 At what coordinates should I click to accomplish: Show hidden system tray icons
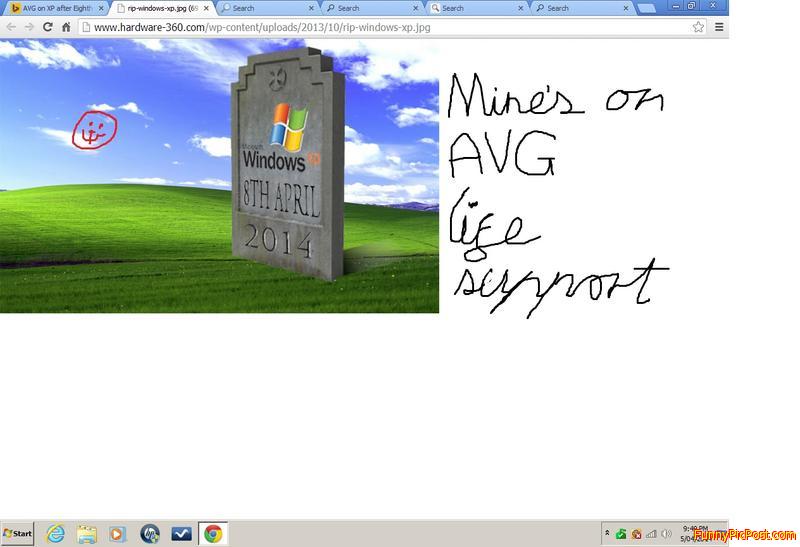(x=607, y=533)
